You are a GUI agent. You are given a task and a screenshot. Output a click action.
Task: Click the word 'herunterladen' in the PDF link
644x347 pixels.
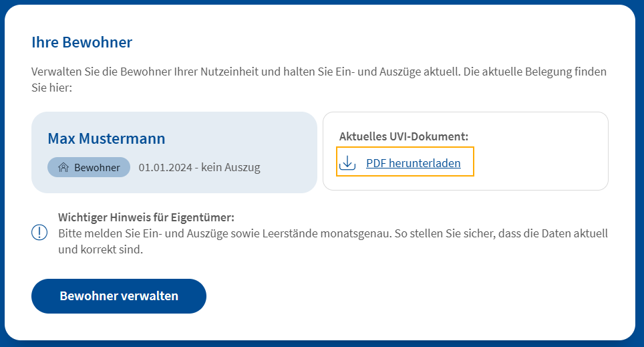[x=425, y=163]
